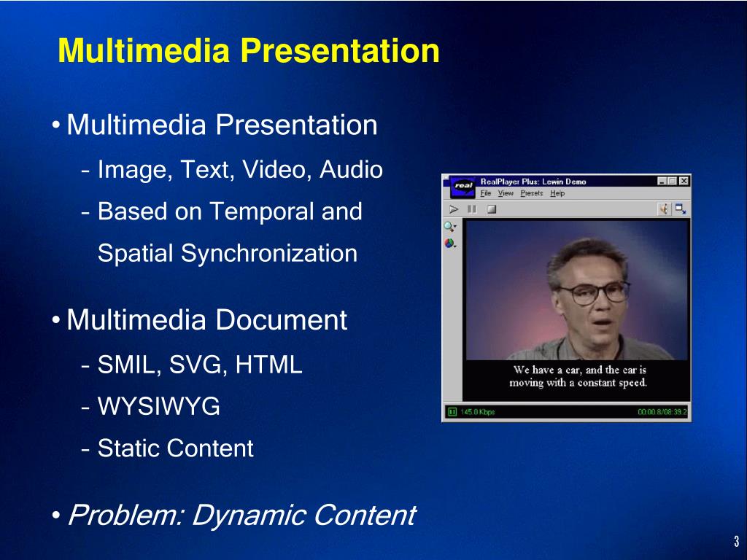Click the RealPlayer Plus: Lewin Demo title bar
The width and height of the screenshot is (747, 560).
[x=567, y=181]
